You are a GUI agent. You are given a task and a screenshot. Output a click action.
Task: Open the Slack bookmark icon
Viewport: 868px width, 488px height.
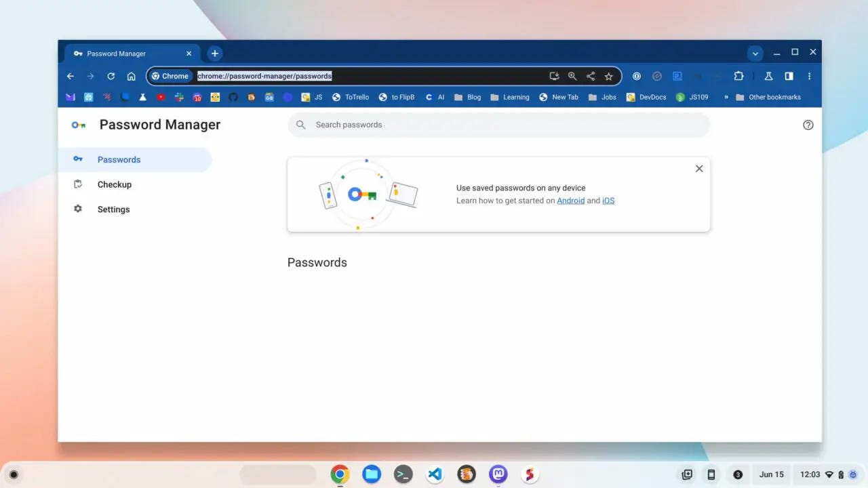pos(179,97)
